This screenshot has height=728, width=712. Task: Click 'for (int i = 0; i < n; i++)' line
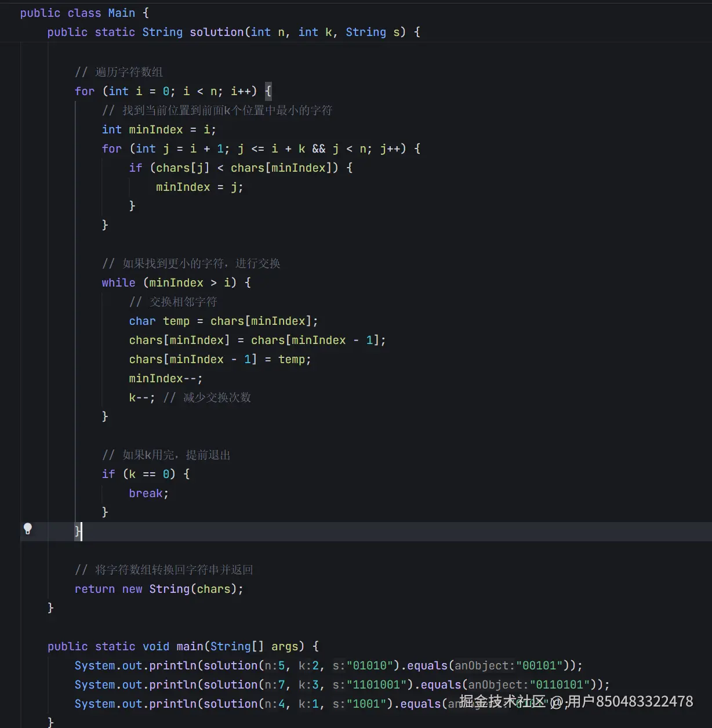click(173, 91)
